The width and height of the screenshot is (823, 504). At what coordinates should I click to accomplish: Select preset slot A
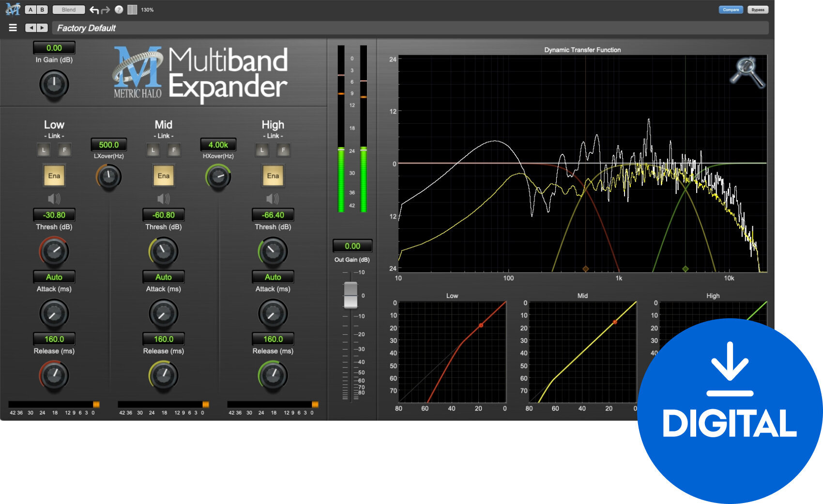tap(30, 10)
